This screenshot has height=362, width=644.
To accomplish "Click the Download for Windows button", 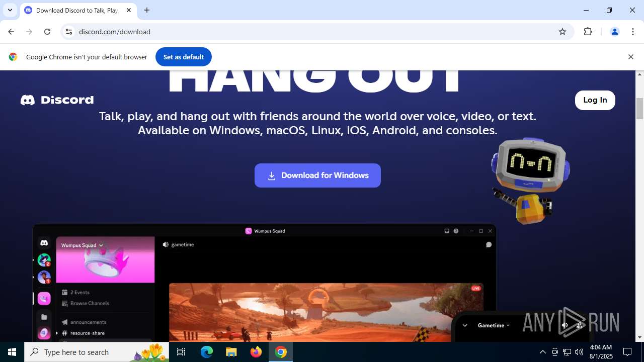I will click(x=317, y=175).
